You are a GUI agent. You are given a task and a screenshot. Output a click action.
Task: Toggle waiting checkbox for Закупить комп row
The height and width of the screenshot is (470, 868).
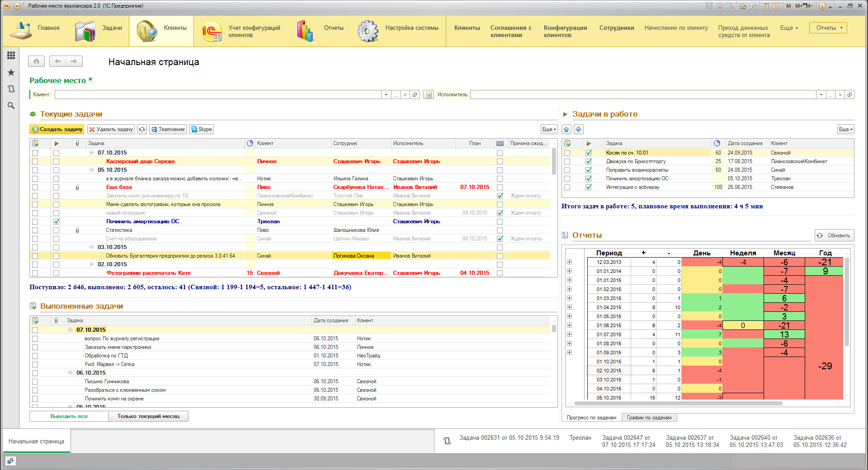(x=500, y=196)
